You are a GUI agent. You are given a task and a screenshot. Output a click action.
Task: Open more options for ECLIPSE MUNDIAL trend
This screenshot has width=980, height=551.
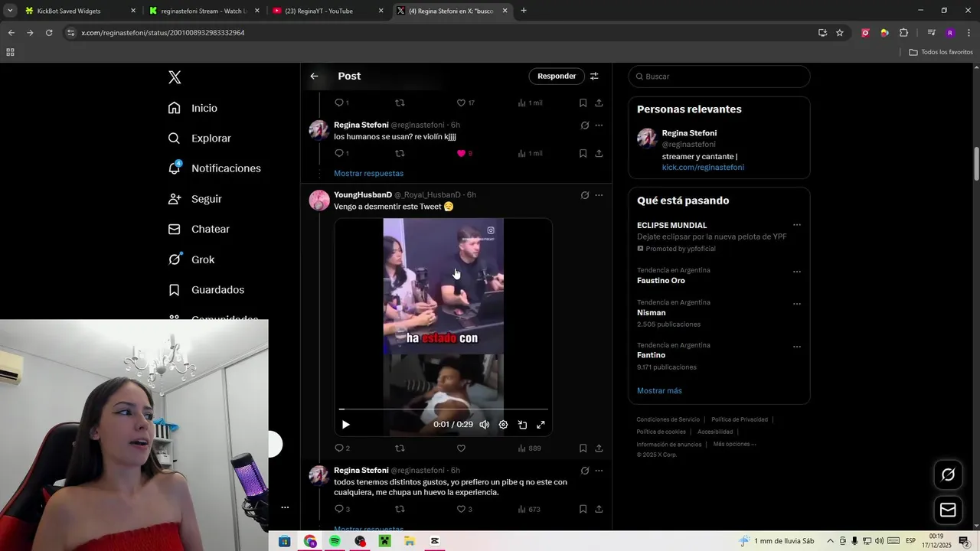pos(797,225)
